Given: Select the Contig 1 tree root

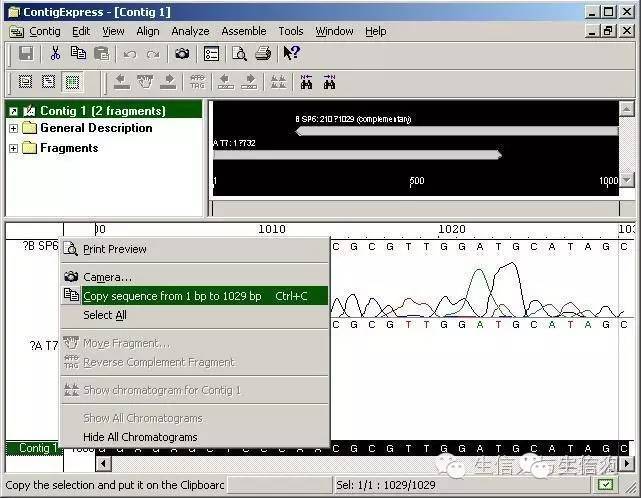Looking at the screenshot, I should pyautogui.click(x=102, y=110).
